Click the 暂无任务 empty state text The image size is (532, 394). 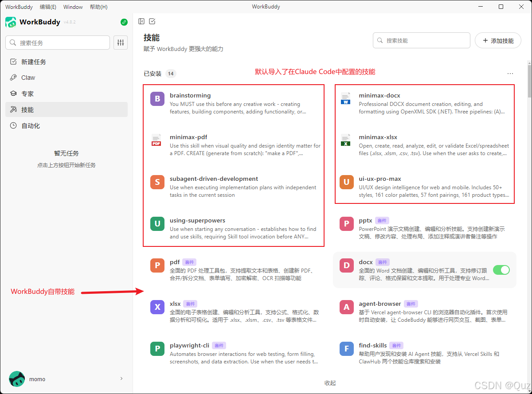click(66, 153)
